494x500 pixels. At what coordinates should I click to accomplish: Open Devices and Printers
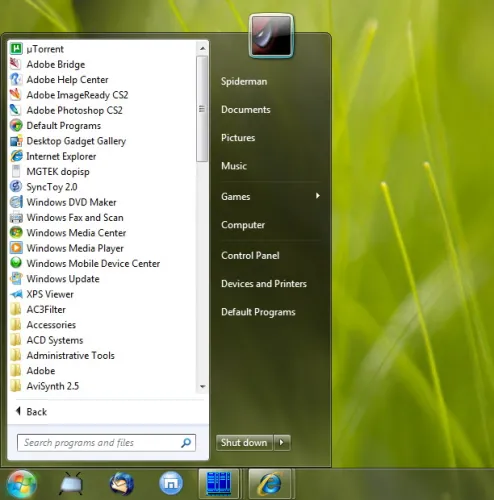[264, 284]
